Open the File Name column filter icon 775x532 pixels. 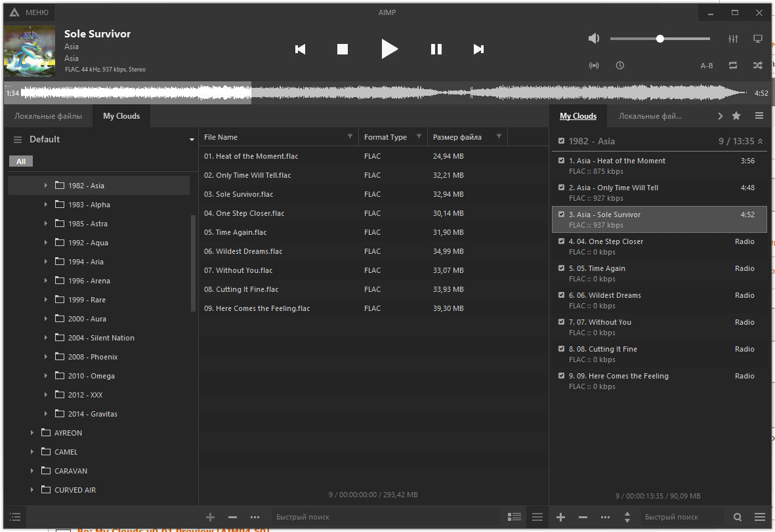click(350, 136)
